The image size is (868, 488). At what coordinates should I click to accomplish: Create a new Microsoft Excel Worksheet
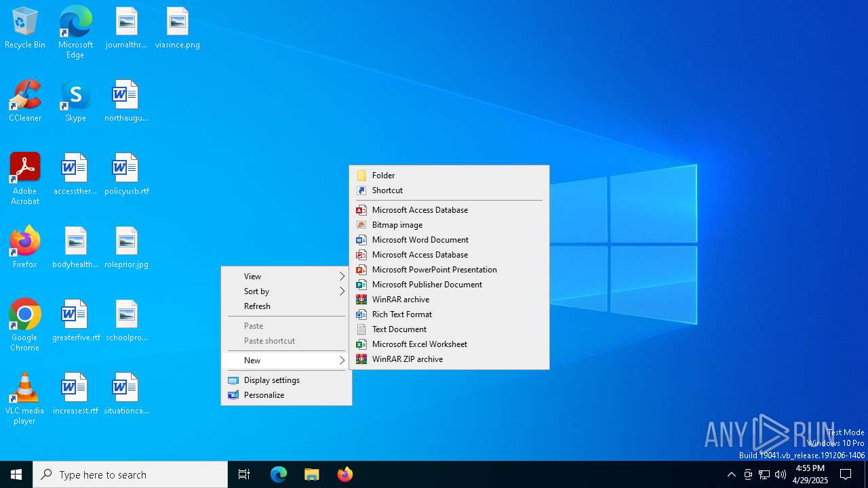click(449, 344)
